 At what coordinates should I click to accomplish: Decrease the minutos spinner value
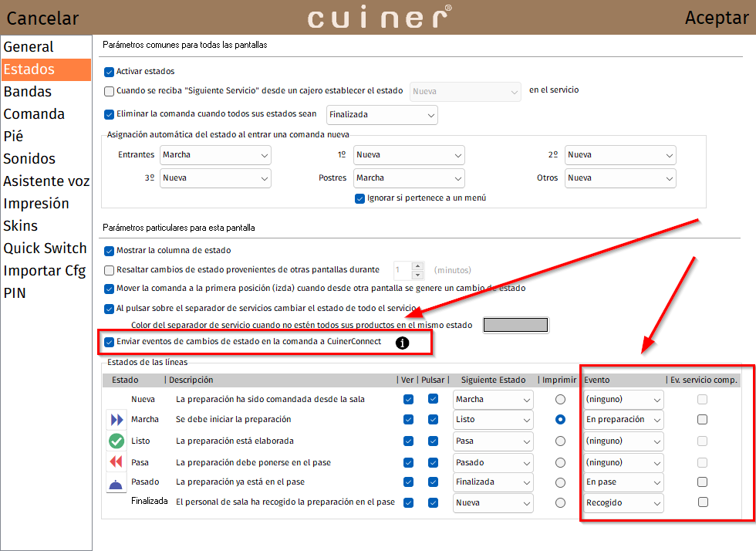418,275
